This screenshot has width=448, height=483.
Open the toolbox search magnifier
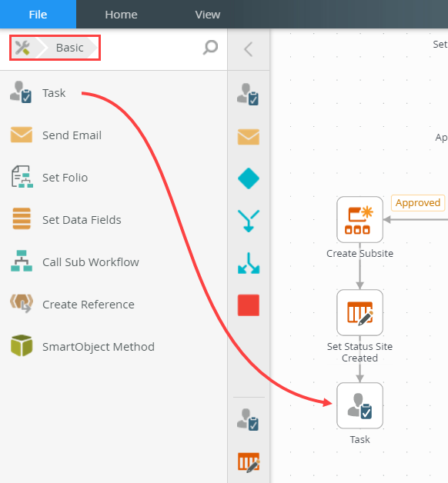tap(210, 48)
